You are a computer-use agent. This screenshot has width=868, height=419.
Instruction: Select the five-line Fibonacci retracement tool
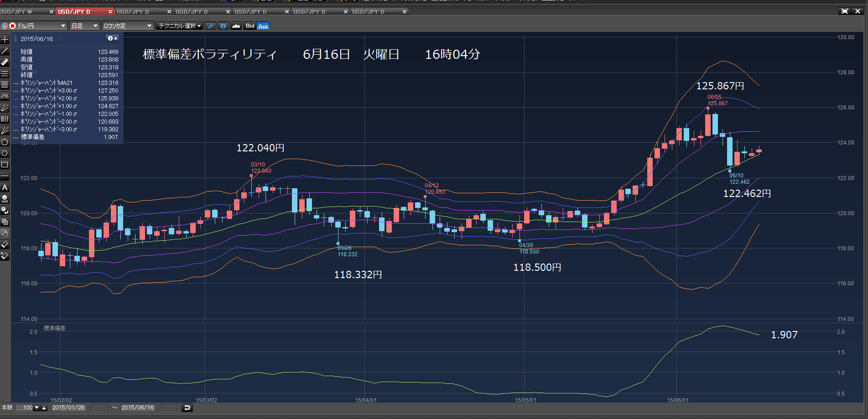[x=5, y=85]
